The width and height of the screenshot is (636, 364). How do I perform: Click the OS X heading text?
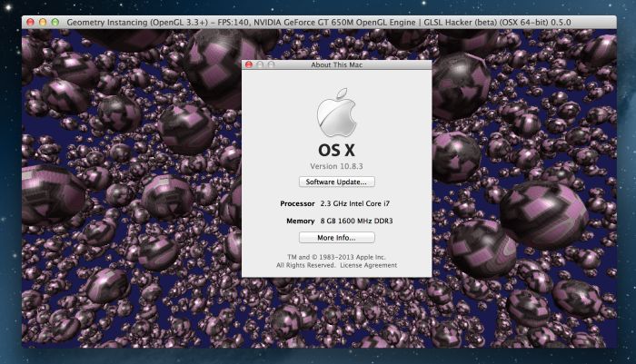(x=337, y=151)
